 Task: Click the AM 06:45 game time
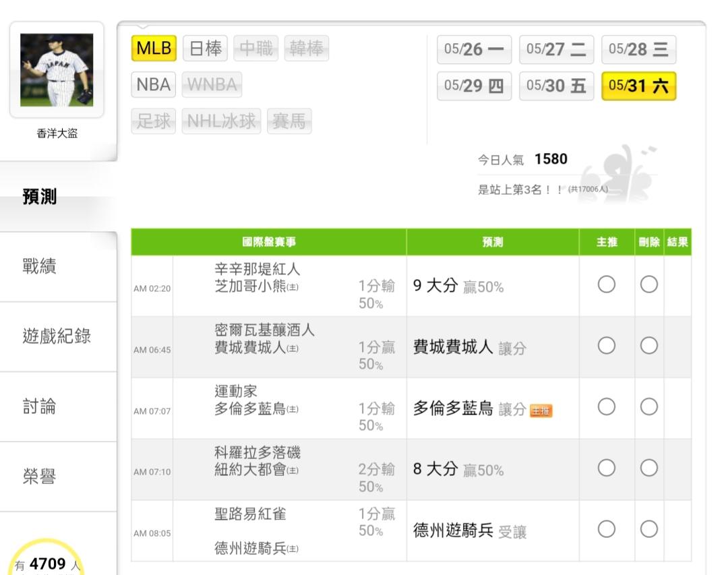[152, 350]
